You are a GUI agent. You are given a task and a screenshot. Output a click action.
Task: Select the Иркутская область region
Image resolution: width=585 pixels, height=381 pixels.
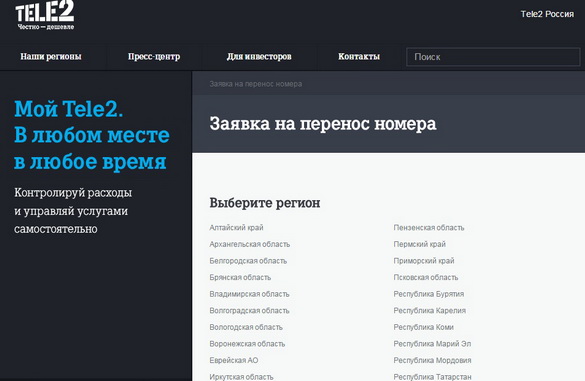[241, 377]
